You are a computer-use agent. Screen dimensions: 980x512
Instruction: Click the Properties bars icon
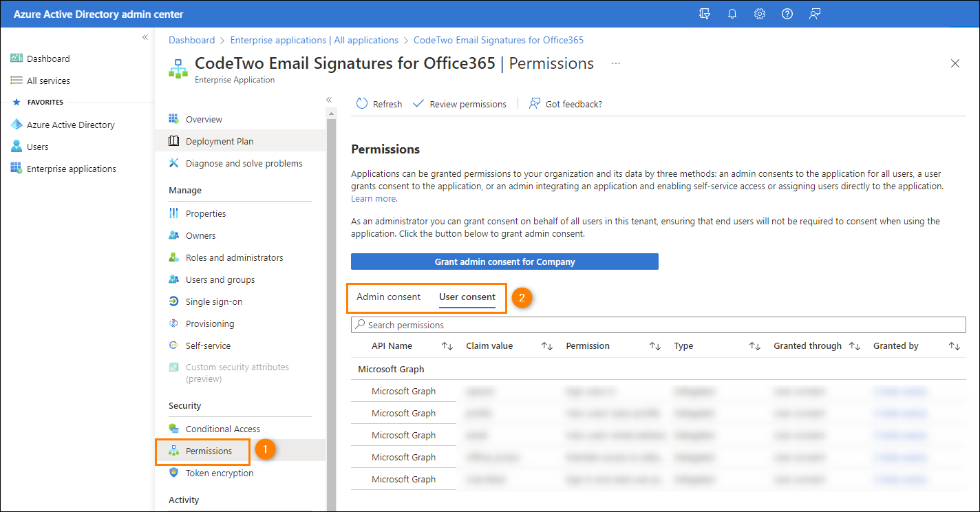click(x=174, y=213)
